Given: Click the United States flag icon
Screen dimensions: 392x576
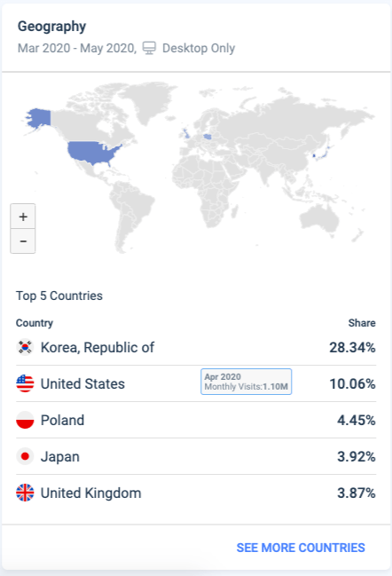Looking at the screenshot, I should (x=25, y=383).
